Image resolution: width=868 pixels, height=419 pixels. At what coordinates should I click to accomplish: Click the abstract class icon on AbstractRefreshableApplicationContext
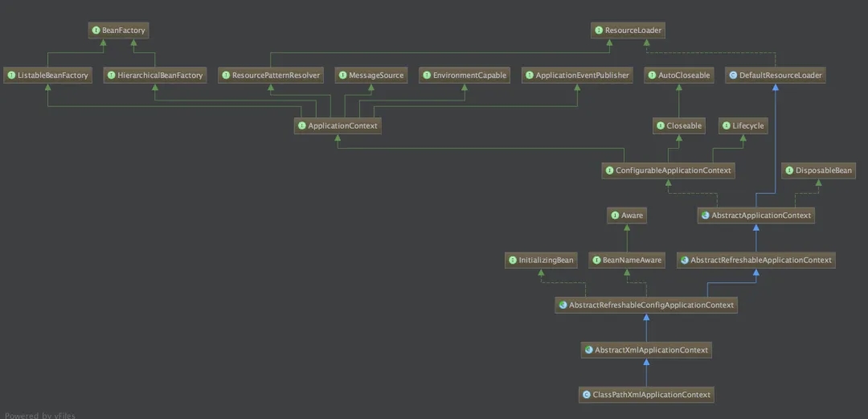coord(684,261)
